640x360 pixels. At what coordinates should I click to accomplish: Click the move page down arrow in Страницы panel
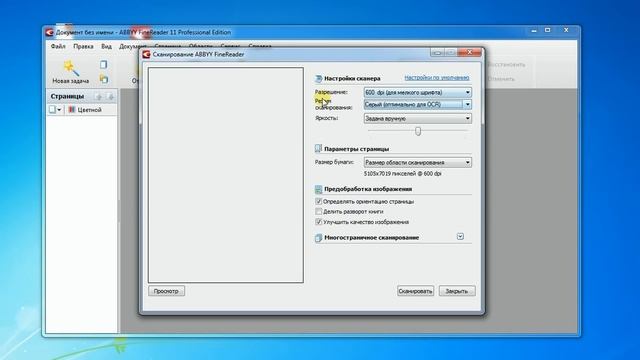click(x=110, y=96)
